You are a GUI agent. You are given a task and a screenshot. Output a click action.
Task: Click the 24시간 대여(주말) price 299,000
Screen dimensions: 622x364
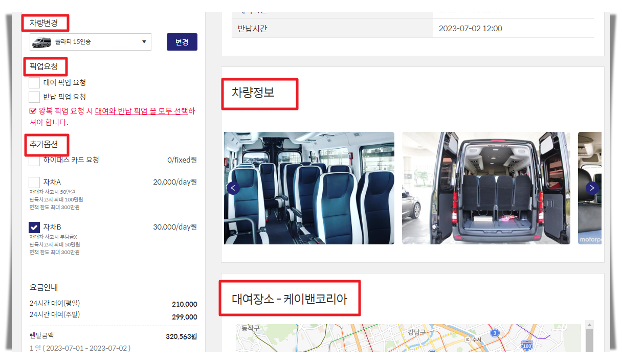click(184, 317)
